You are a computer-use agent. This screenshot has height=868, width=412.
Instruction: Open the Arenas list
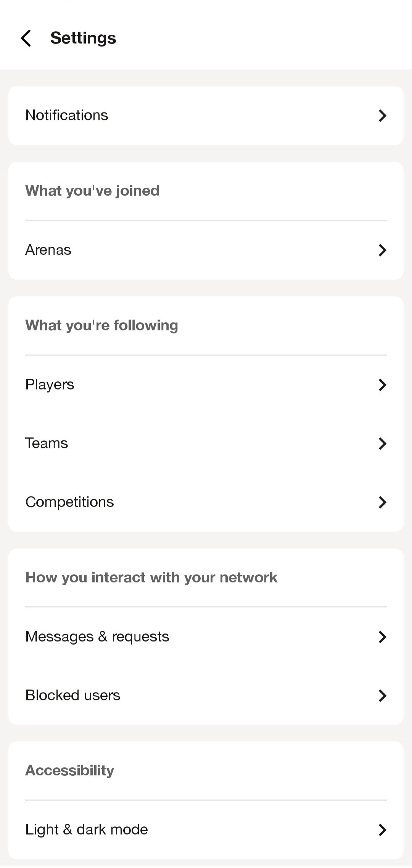coord(48,250)
